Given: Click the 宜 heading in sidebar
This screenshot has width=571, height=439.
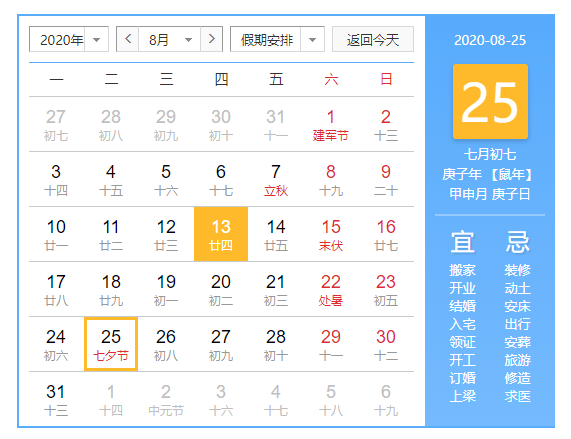Looking at the screenshot, I should pos(462,242).
